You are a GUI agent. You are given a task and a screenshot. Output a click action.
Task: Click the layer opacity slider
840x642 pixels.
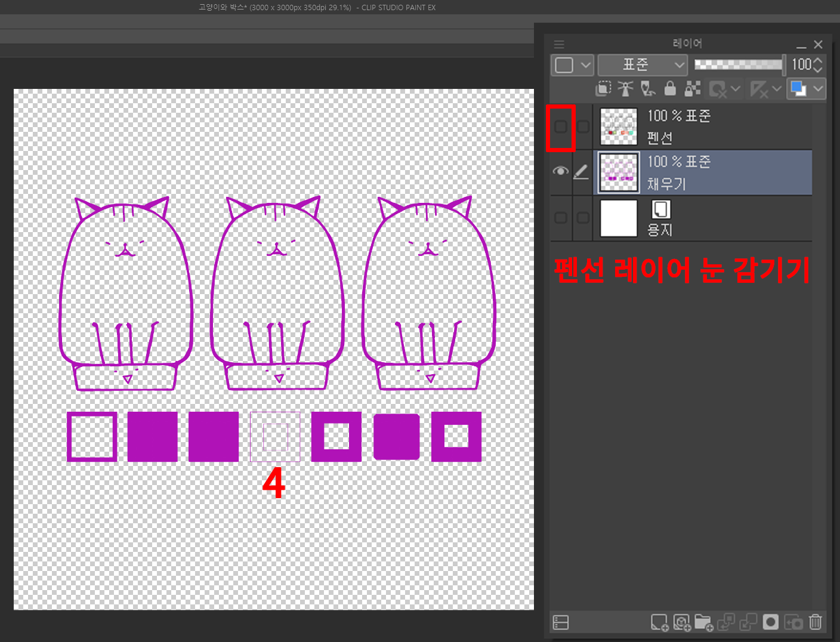tap(740, 64)
